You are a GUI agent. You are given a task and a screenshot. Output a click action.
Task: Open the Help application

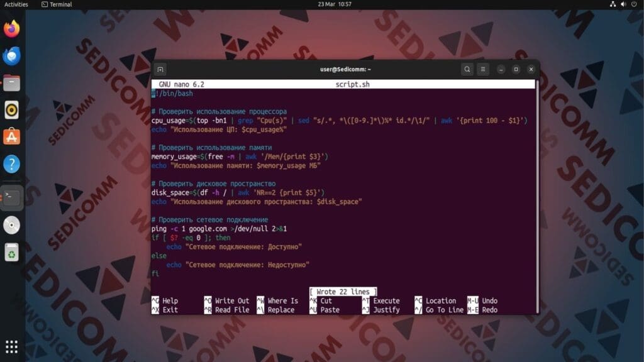[x=11, y=163]
